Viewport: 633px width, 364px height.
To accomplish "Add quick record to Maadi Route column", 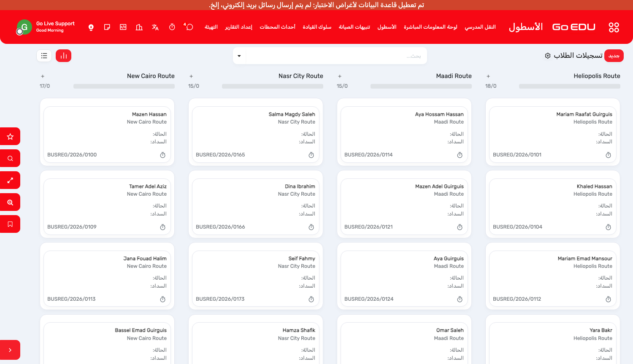I will click(340, 76).
